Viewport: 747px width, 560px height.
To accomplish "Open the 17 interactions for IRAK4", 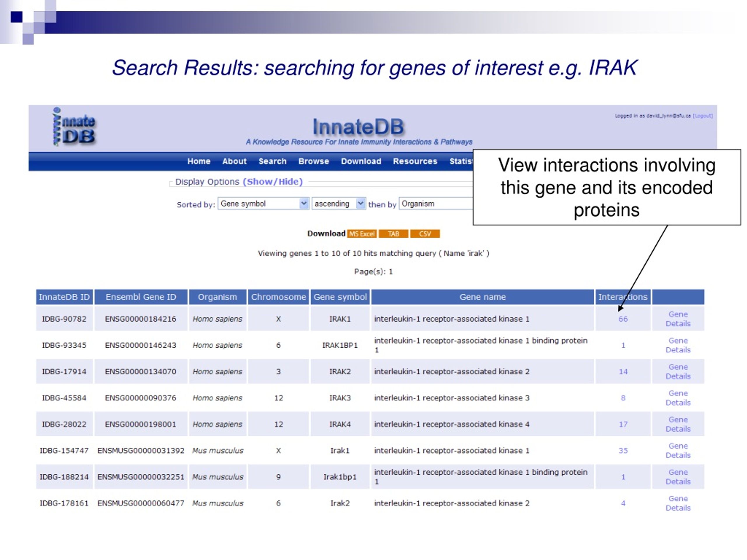I will tap(623, 424).
